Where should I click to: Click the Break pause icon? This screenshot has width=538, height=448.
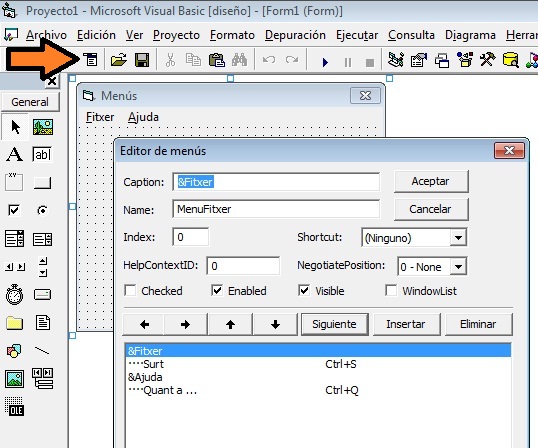[348, 62]
